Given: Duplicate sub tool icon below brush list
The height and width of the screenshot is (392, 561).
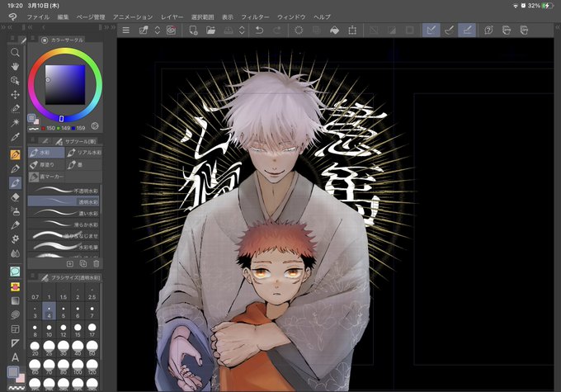Looking at the screenshot, I should pos(83,264).
